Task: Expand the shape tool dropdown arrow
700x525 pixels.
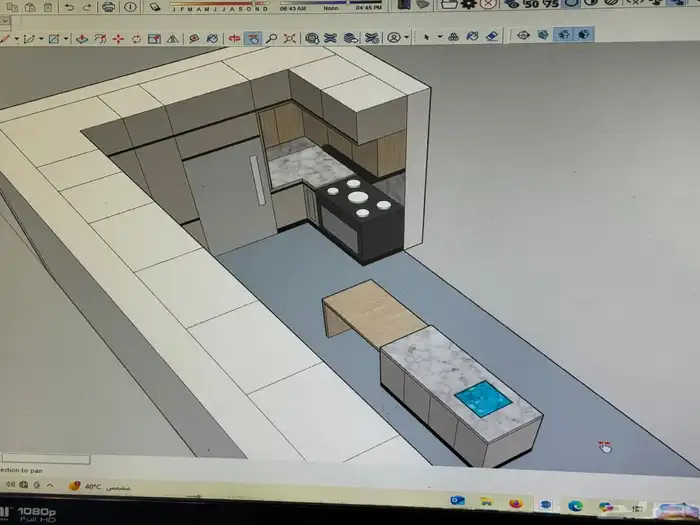Action: coord(66,39)
